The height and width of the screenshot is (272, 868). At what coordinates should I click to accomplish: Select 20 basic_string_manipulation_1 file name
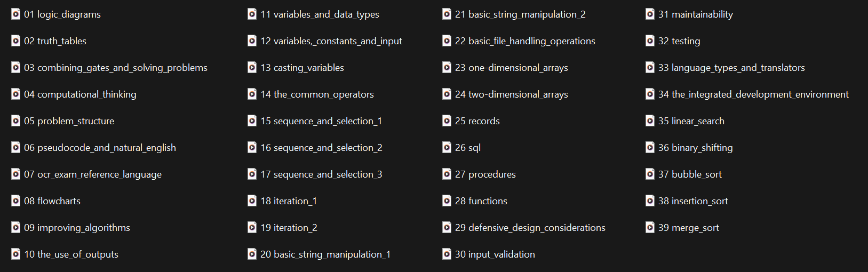325,254
